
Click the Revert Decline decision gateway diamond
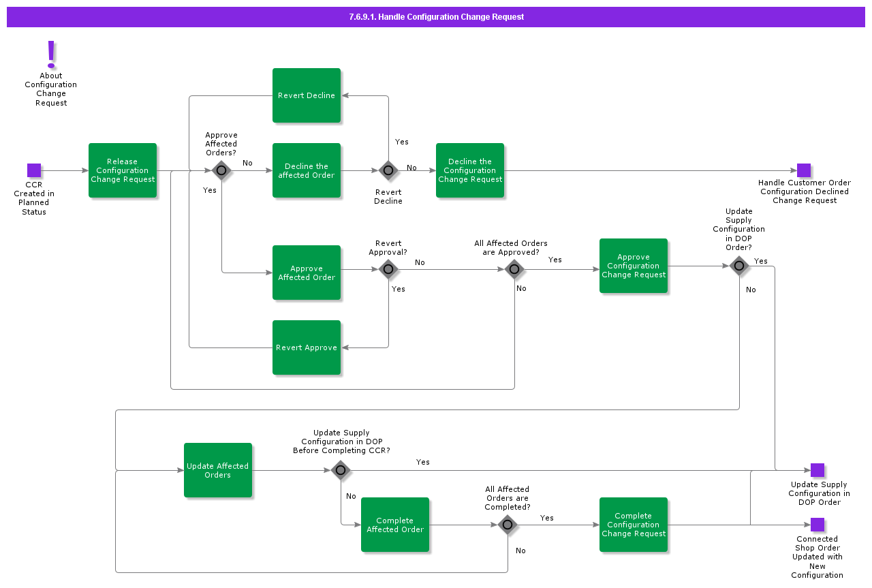tap(388, 170)
